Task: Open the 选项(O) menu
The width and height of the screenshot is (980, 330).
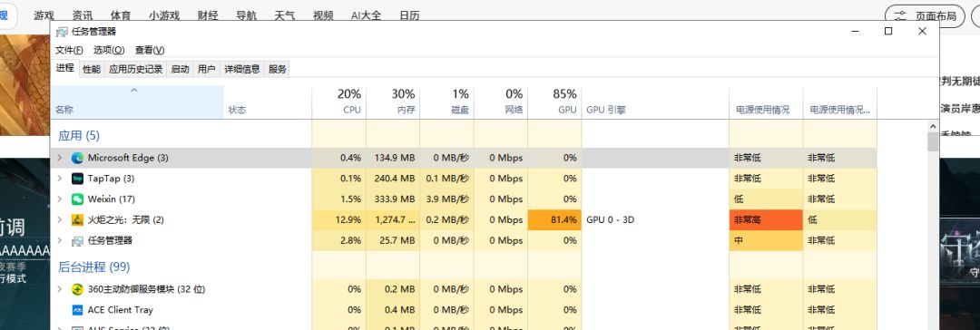Action: pyautogui.click(x=109, y=50)
